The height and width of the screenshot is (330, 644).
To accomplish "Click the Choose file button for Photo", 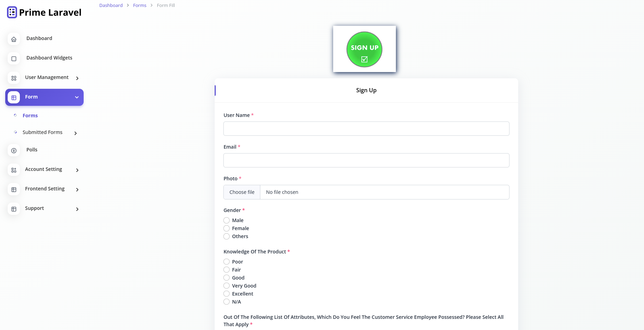I will tap(242, 192).
